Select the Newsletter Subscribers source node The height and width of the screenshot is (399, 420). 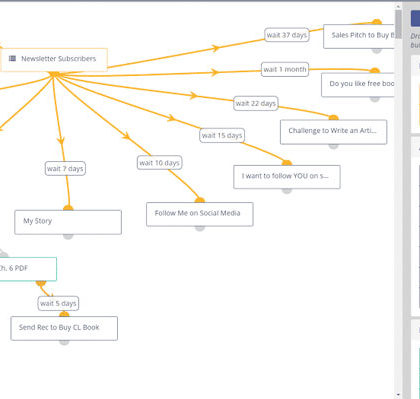(x=54, y=60)
